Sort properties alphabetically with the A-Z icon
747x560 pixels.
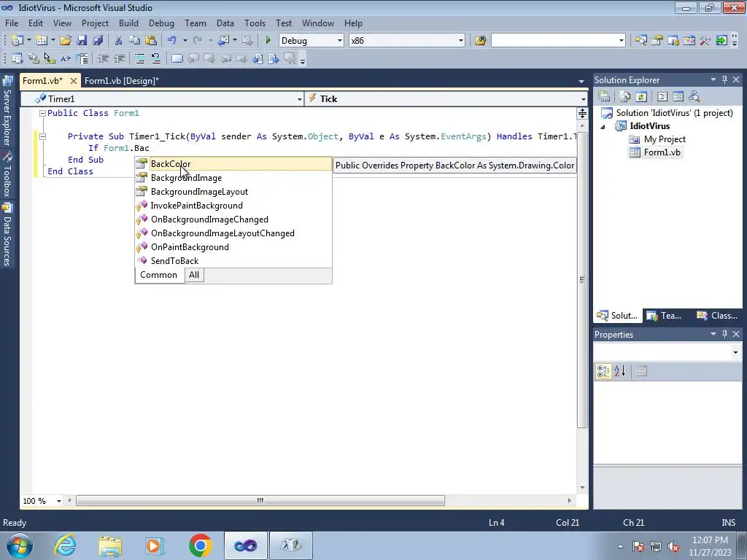coord(619,371)
